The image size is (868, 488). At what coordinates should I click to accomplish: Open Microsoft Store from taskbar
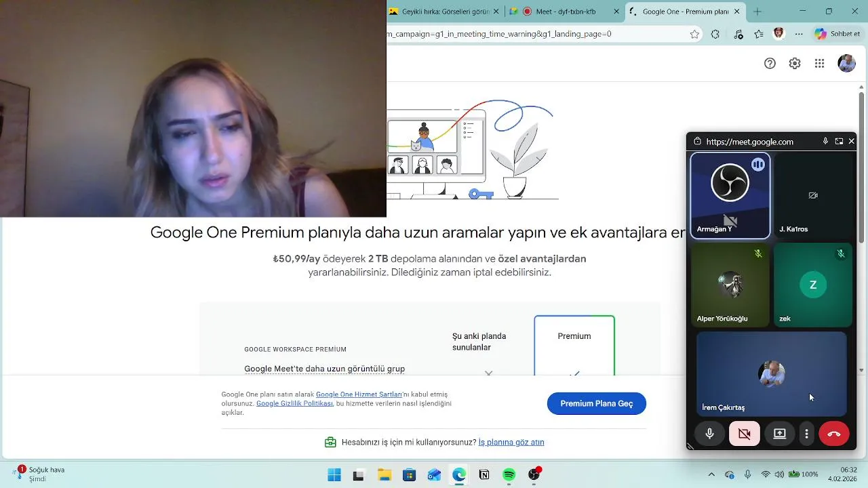[409, 475]
